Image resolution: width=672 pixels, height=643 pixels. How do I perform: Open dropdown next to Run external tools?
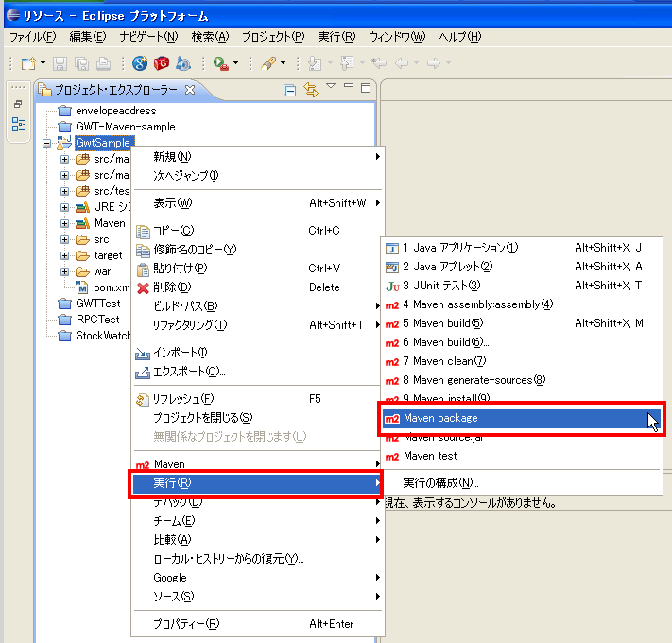[235, 63]
